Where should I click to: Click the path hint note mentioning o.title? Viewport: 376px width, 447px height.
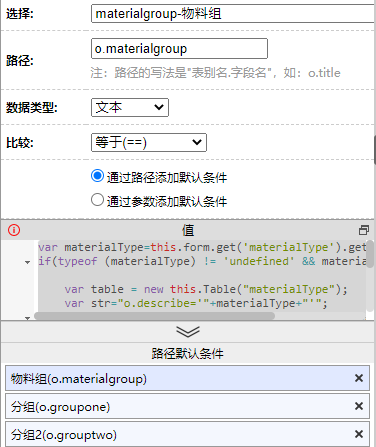(x=215, y=73)
